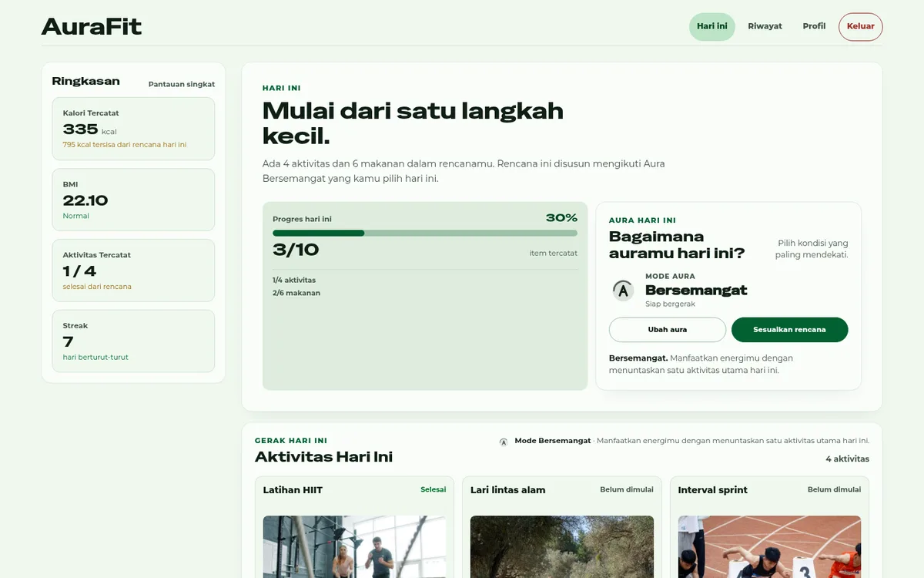Click the Mulai dari satu langkah kecil headline
The height and width of the screenshot is (578, 924).
click(x=413, y=123)
